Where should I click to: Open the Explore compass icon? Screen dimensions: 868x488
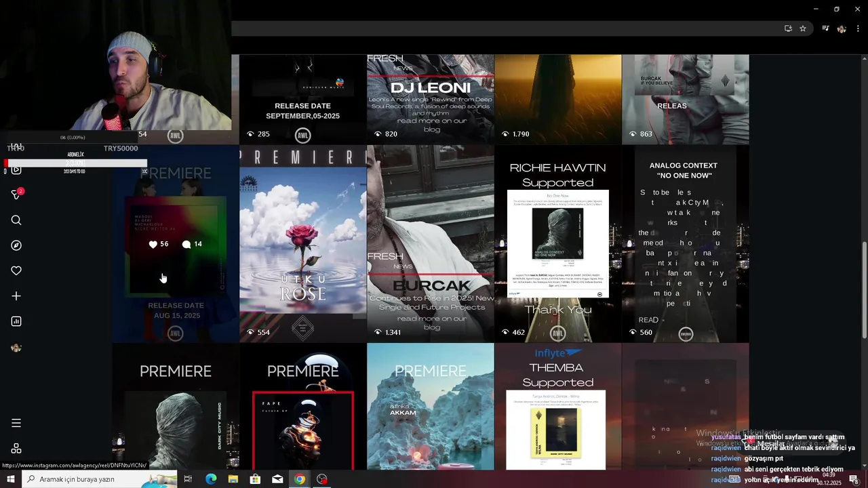tap(16, 245)
